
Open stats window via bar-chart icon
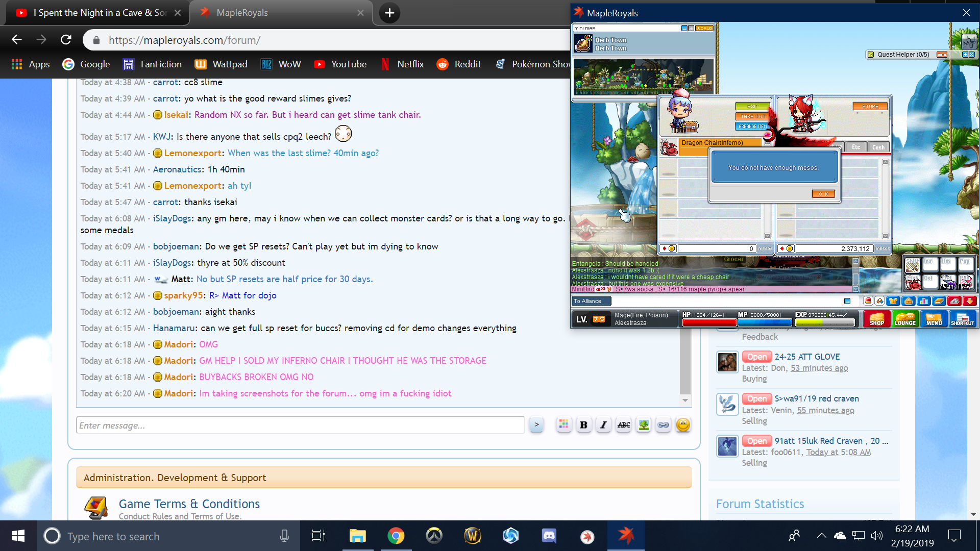[x=923, y=301]
